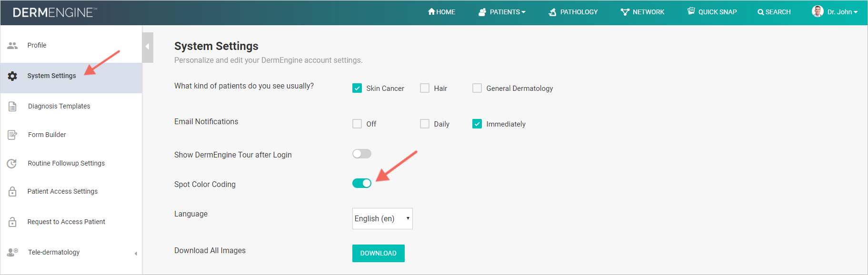Turn off Spot Color Coding toggle
Viewport: 868px width, 275px height.
pyautogui.click(x=362, y=183)
